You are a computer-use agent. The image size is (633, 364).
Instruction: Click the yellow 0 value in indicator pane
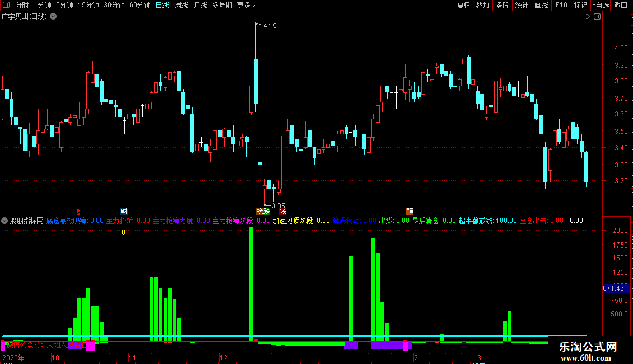(124, 232)
